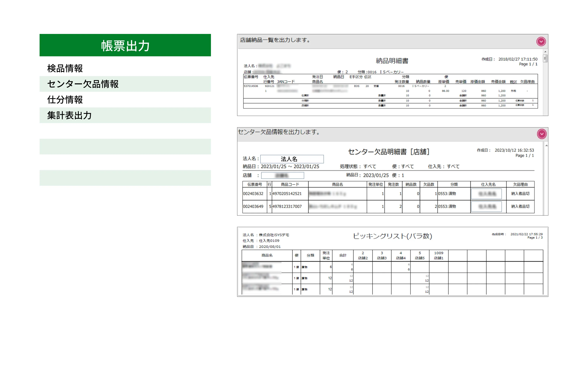Click the 帳票出力 green header
The width and height of the screenshot is (588, 370).
pos(125,45)
